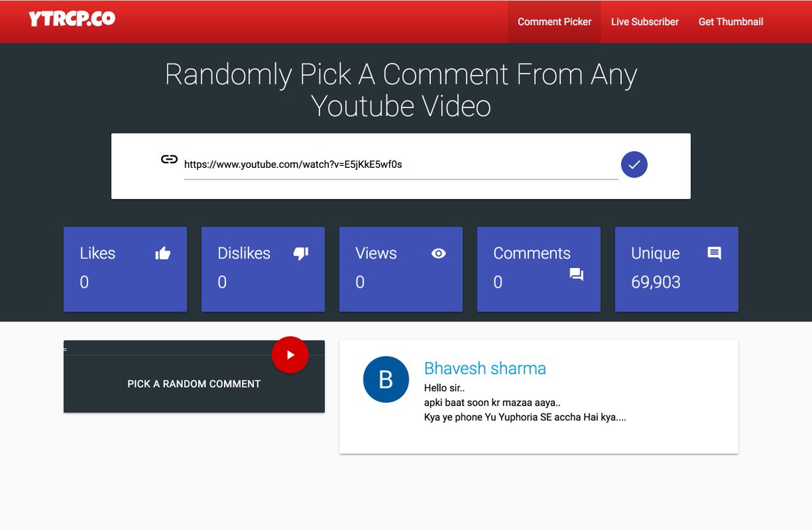Click the Unique comment icon
The height and width of the screenshot is (530, 812).
pos(714,253)
